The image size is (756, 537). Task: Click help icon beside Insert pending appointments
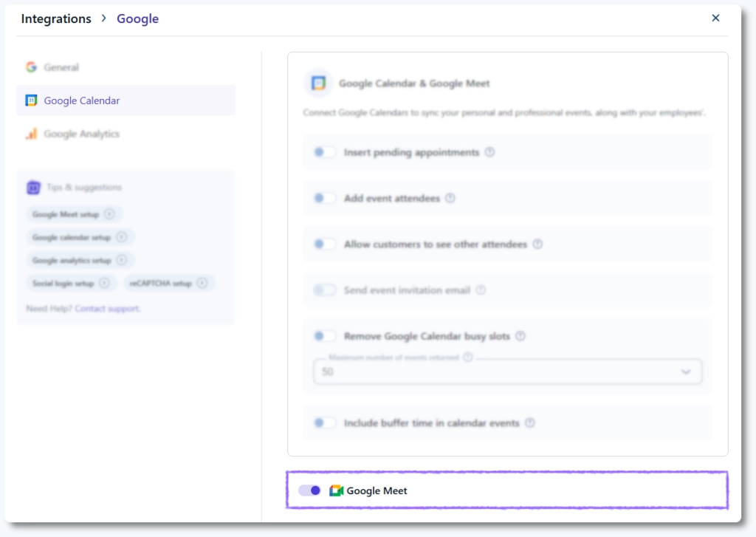click(489, 152)
